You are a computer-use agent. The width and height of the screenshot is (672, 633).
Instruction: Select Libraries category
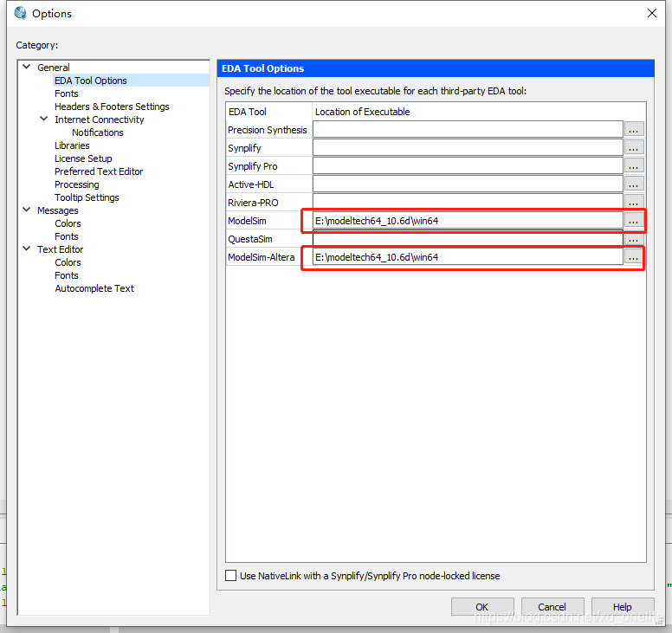point(72,145)
